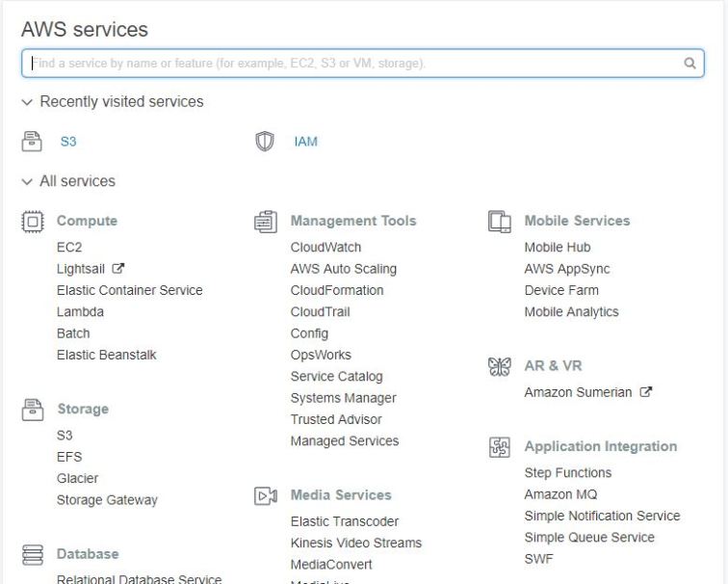The width and height of the screenshot is (728, 584).
Task: Open Lambda under Compute
Action: [80, 312]
